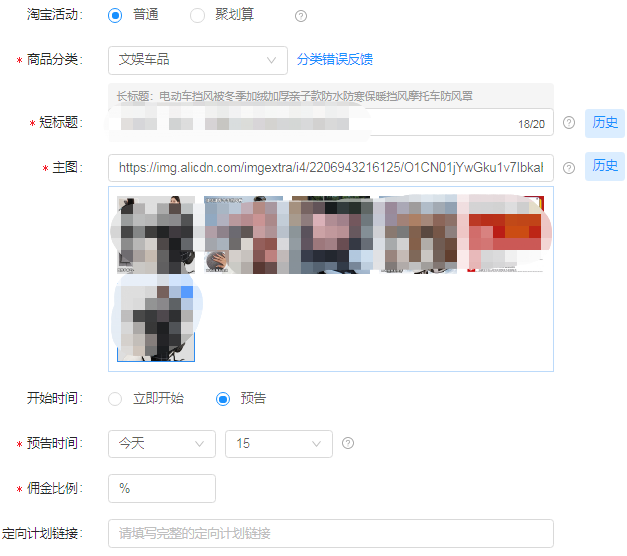
Task: Expand the presale hour dropdown showing 15
Action: coord(278,443)
